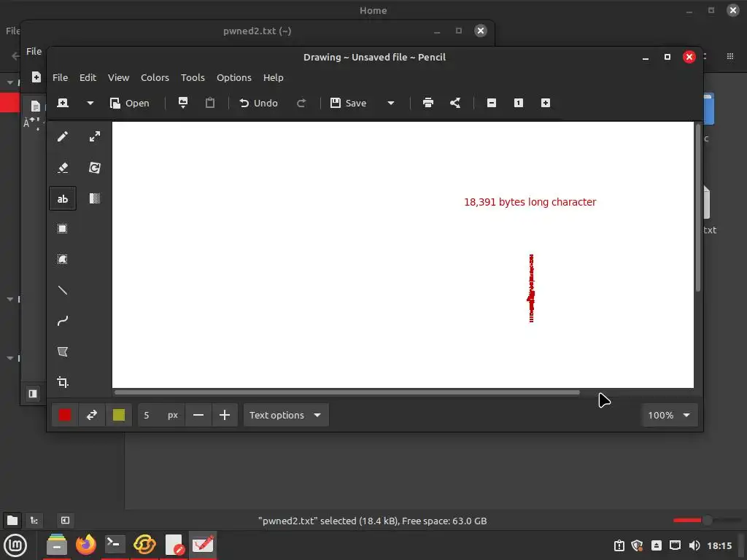Click the Zoom in icon
This screenshot has width=747, height=560.
click(546, 103)
